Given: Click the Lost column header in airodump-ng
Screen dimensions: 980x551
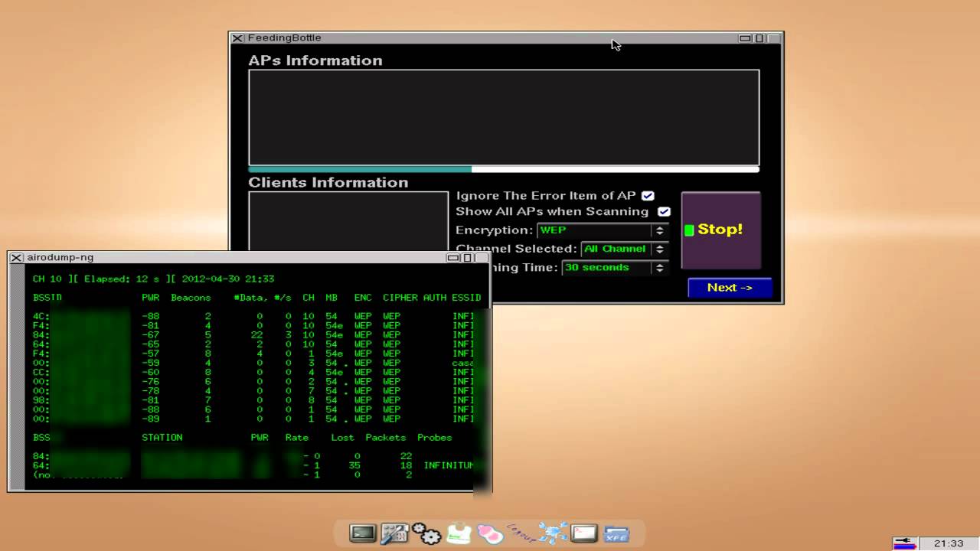Looking at the screenshot, I should 342,438.
